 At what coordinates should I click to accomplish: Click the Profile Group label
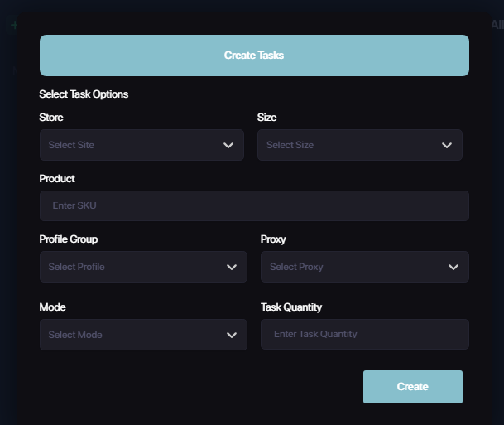[69, 239]
